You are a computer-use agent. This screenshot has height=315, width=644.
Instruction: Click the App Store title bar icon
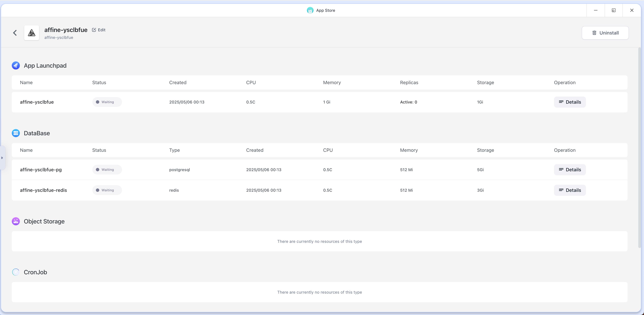310,10
